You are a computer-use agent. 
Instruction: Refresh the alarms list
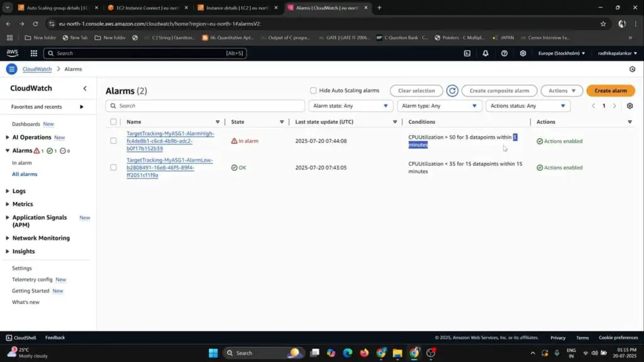(x=452, y=90)
